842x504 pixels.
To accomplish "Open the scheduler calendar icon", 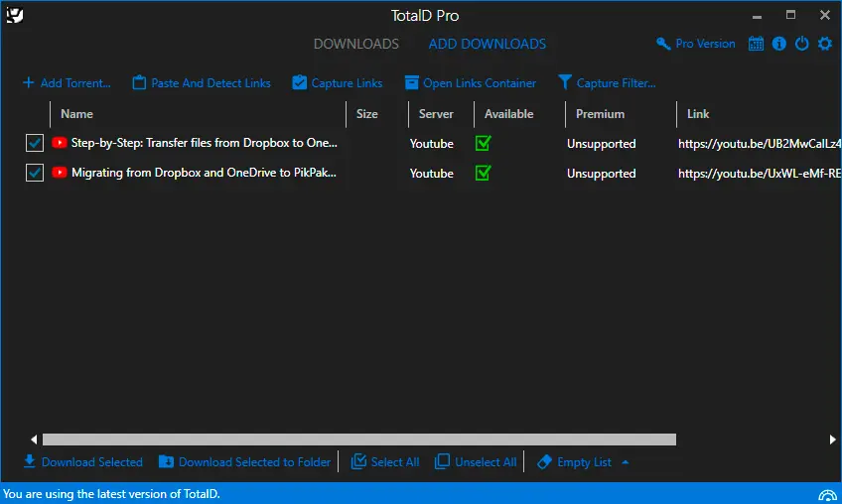I will (756, 44).
